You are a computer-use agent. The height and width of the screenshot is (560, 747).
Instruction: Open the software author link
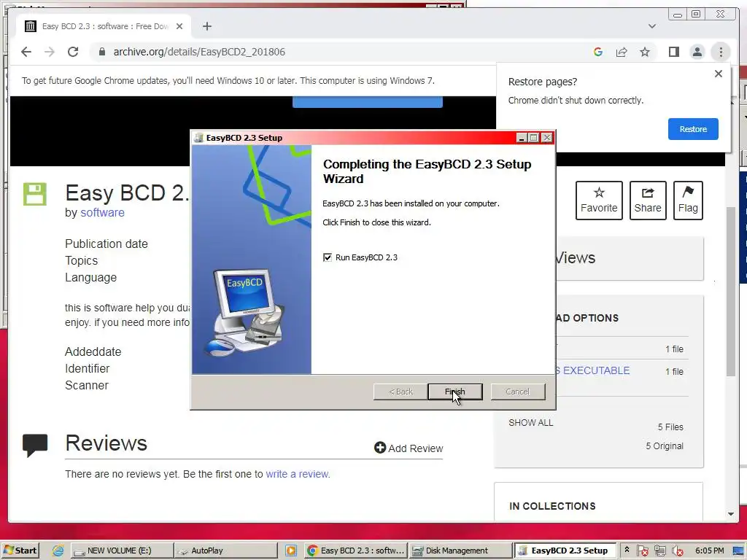point(102,212)
